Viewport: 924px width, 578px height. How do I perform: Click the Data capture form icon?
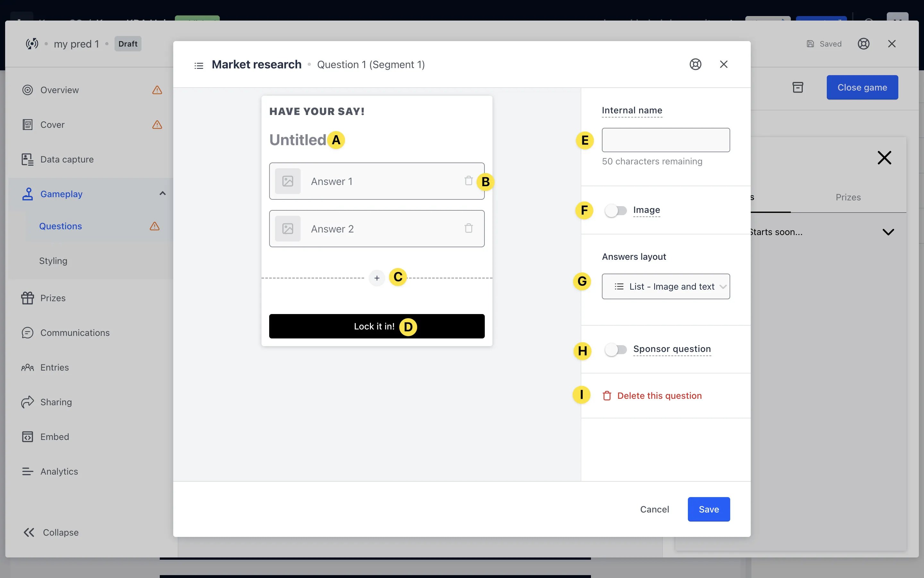(x=28, y=159)
